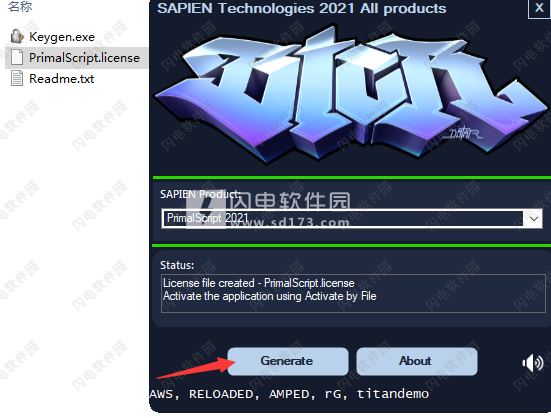Click the Status label
551x418 pixels.
coord(177,265)
